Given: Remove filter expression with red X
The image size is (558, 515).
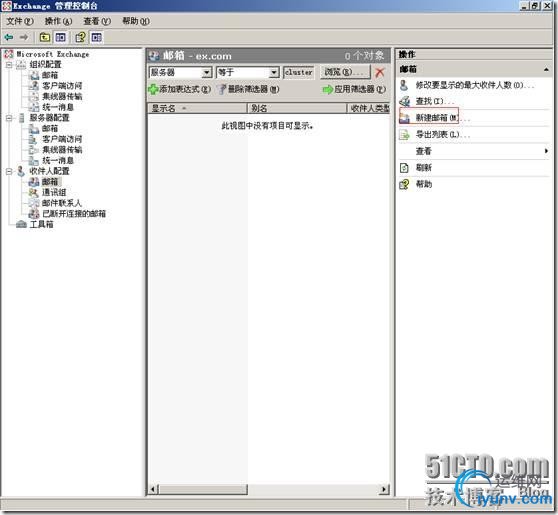Looking at the screenshot, I should (x=380, y=72).
